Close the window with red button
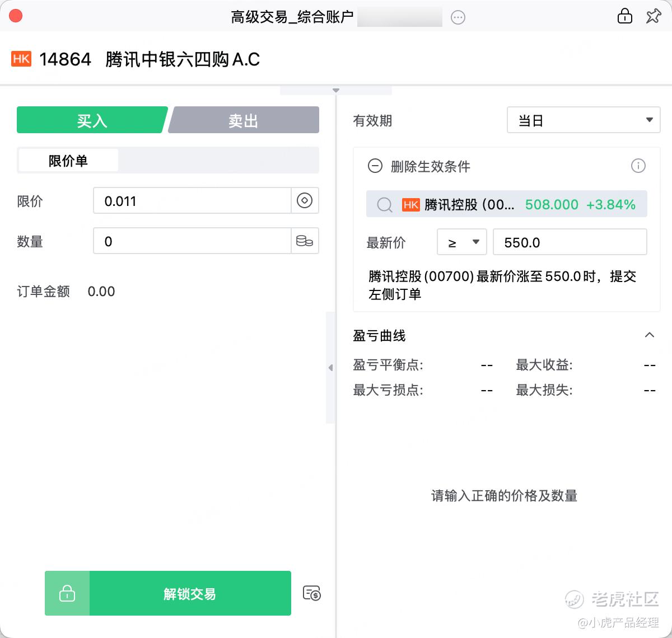672x638 pixels. click(x=16, y=16)
